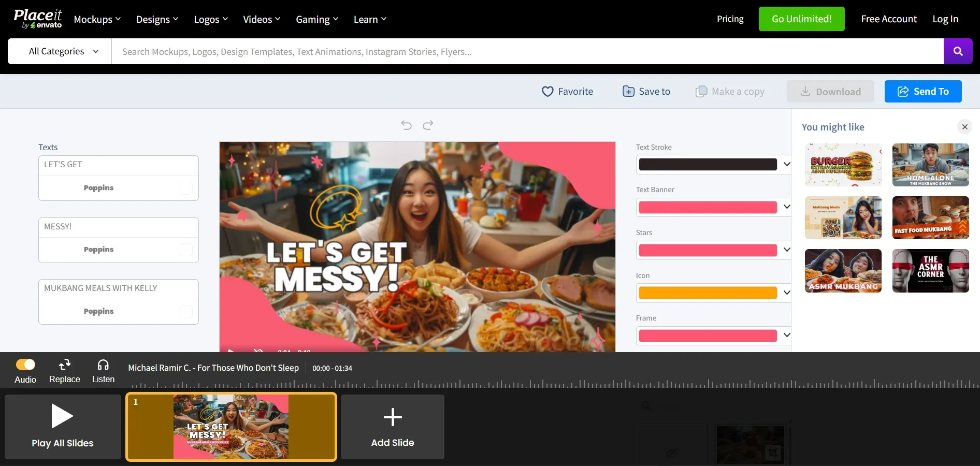Screen dimensions: 980x466
Task: Click the Save to bookmark icon
Action: [x=629, y=91]
